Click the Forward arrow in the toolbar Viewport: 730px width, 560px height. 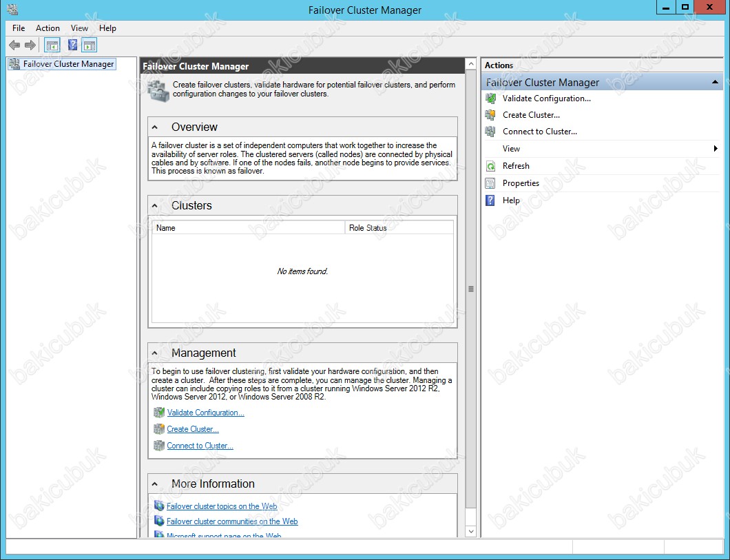(x=30, y=45)
